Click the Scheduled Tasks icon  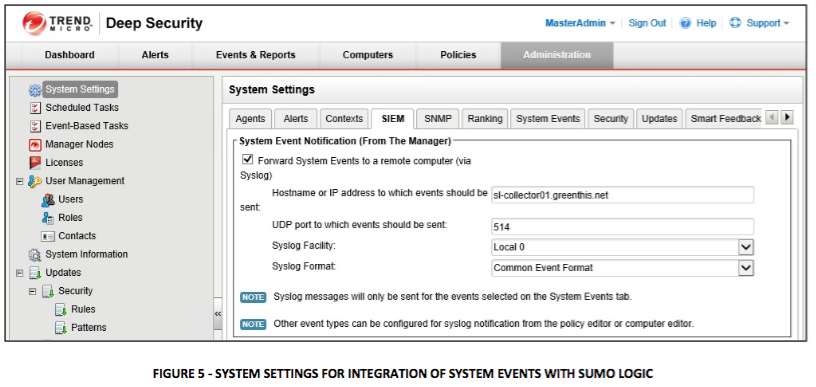pyautogui.click(x=35, y=108)
